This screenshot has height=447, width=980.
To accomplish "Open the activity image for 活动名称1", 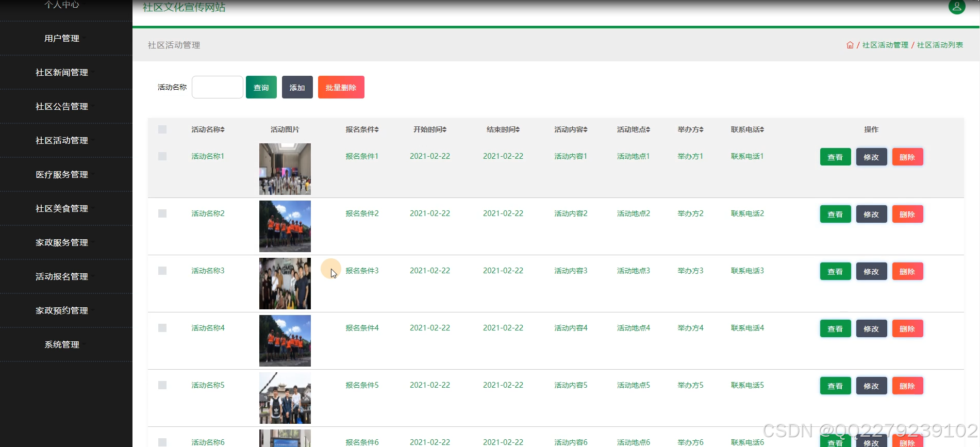I will point(285,169).
